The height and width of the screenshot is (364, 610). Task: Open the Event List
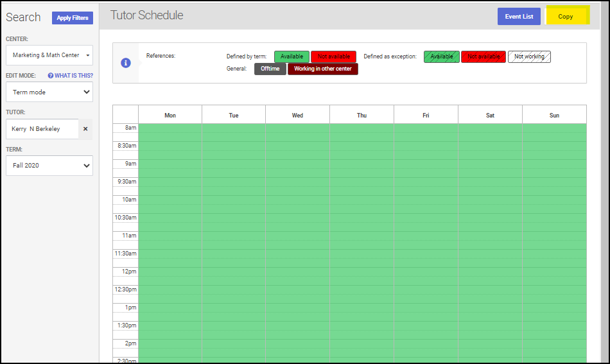pyautogui.click(x=519, y=16)
